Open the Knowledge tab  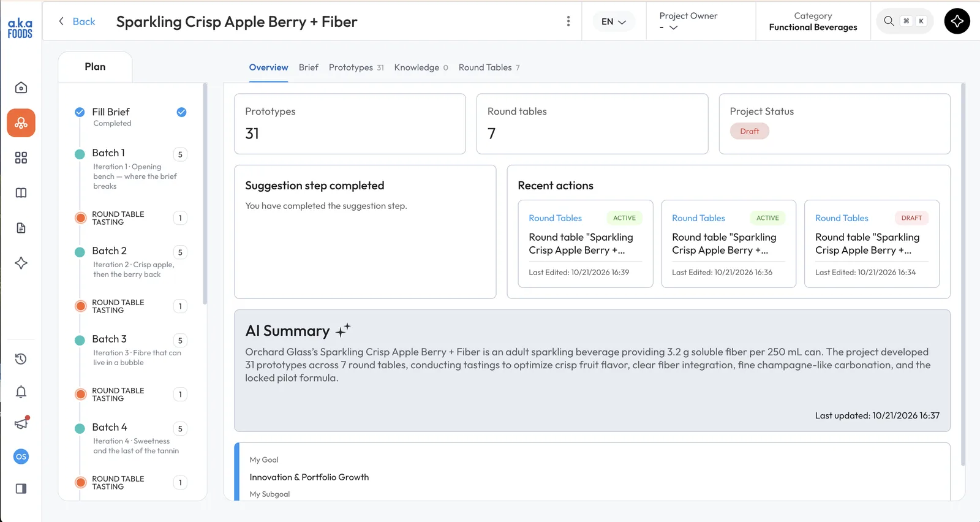pos(421,67)
